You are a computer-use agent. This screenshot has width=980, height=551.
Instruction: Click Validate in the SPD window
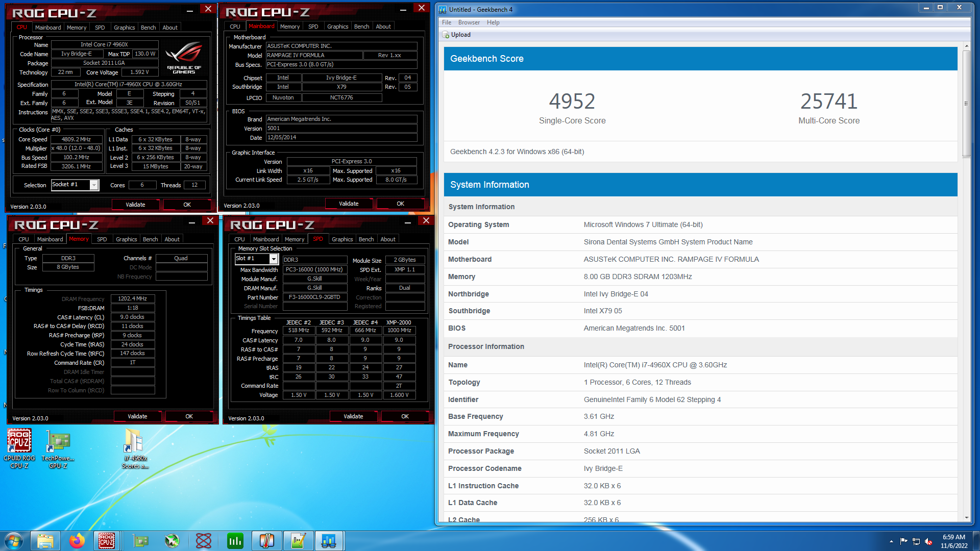coord(353,416)
